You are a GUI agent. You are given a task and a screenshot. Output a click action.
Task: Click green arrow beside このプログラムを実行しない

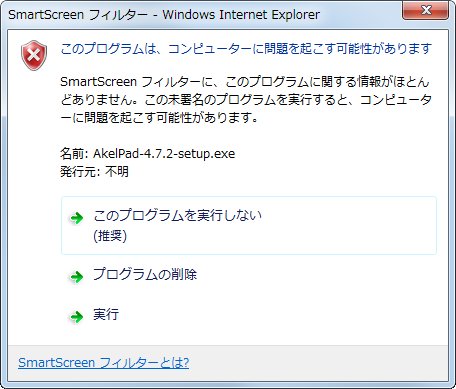pos(76,218)
